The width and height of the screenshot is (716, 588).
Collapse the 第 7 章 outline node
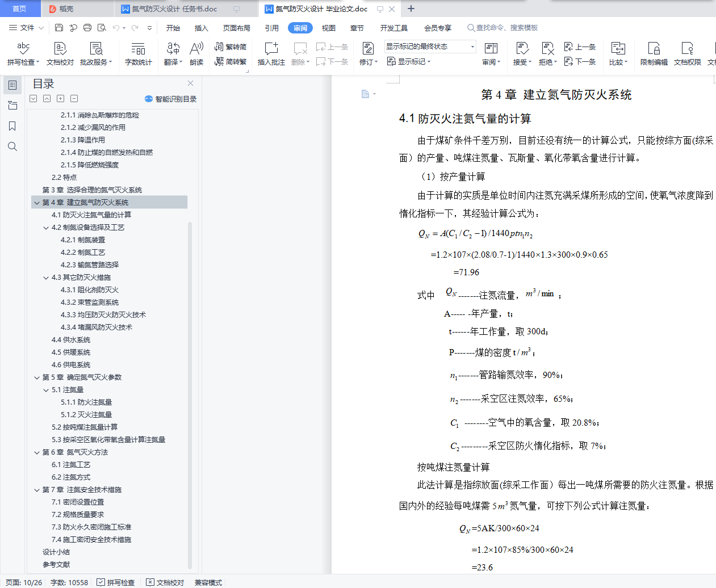tap(37, 490)
